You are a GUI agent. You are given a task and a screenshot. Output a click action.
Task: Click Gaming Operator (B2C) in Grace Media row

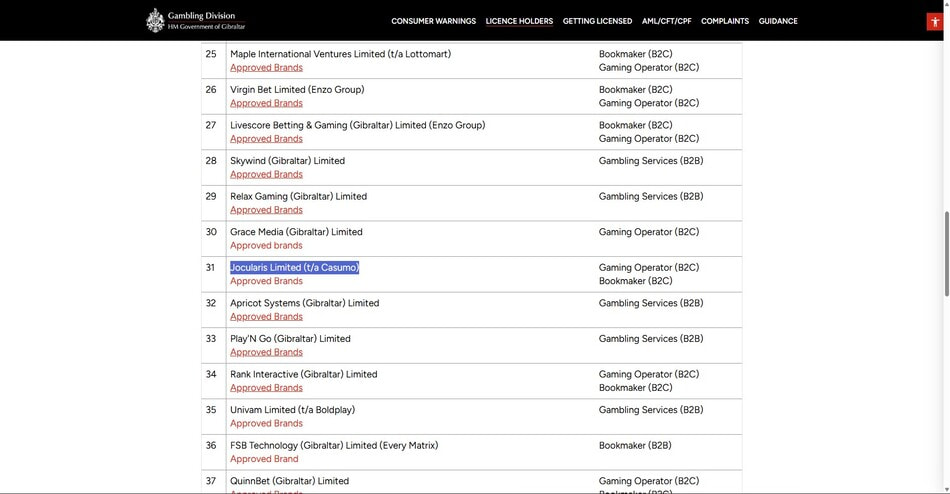coord(649,232)
